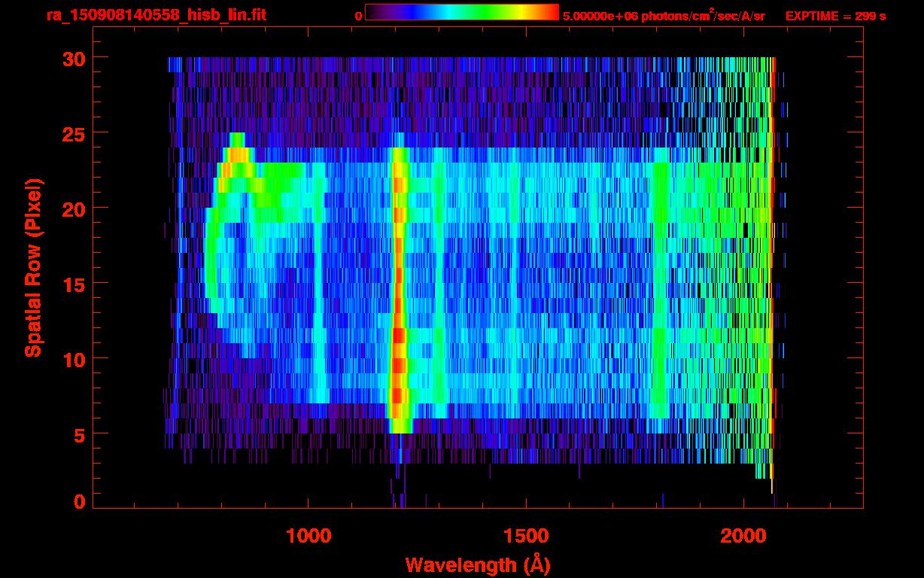Click the Spatial Row (Pixel) axis title

coord(32,268)
